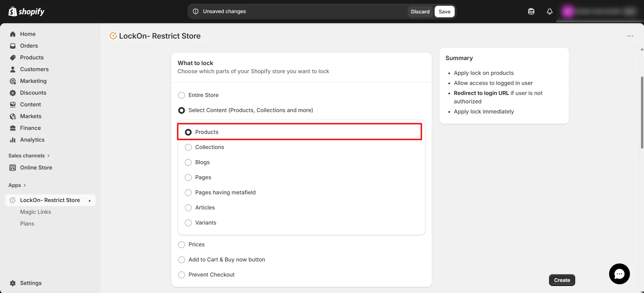Click the Shopify logo
This screenshot has height=293, width=644.
tap(26, 11)
